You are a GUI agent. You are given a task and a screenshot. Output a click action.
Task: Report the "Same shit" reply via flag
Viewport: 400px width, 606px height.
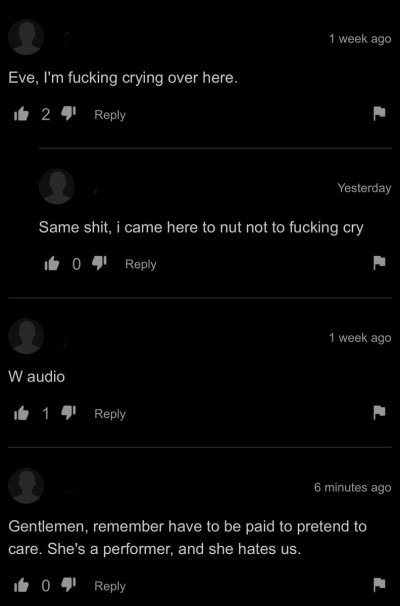pyautogui.click(x=379, y=263)
